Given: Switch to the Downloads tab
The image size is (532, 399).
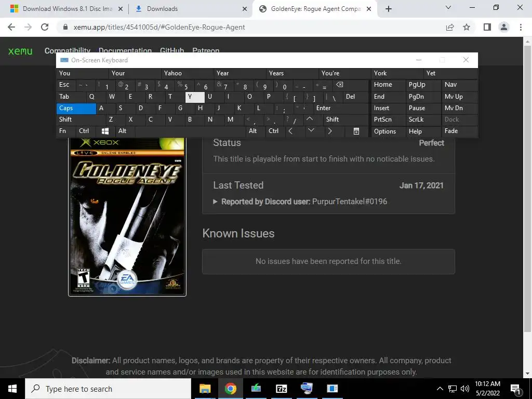Looking at the screenshot, I should [x=191, y=9].
